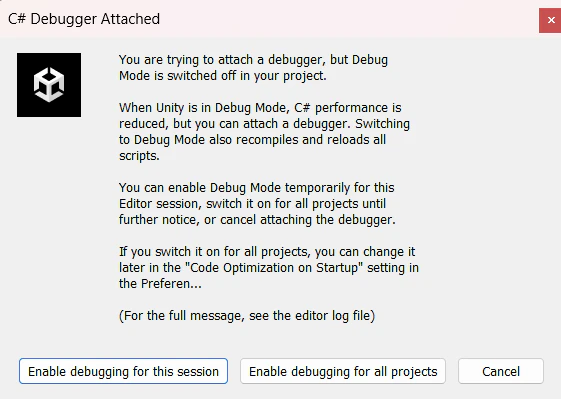Image resolution: width=561 pixels, height=399 pixels.
Task: Click the "Code Optimization on Startup" quoted text
Action: pos(275,268)
